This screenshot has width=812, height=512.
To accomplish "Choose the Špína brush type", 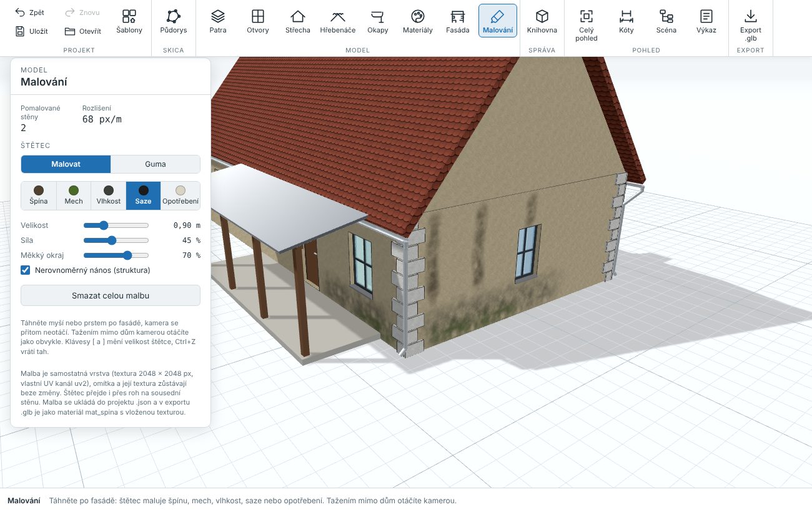I will [39, 195].
